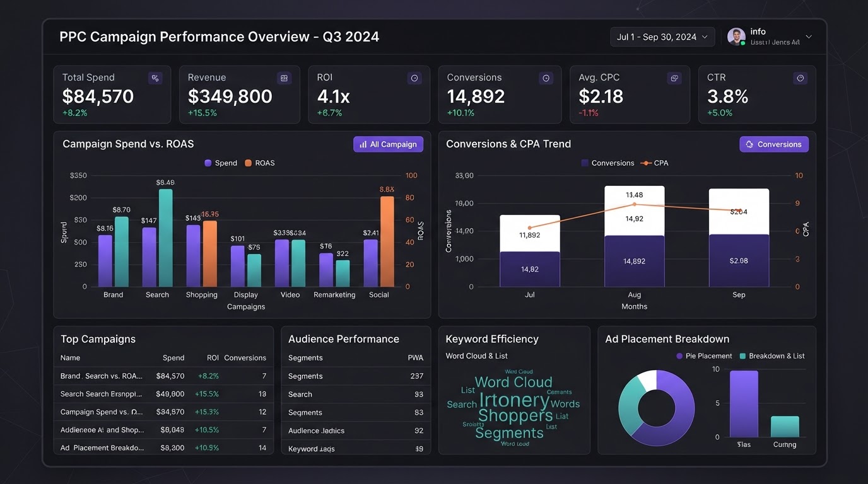
Task: Click the user avatar picture
Action: [736, 37]
